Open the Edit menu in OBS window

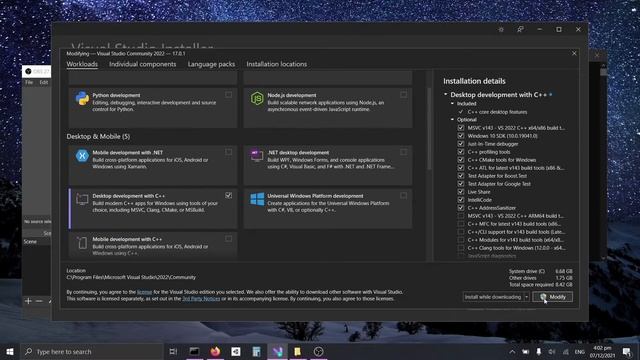coord(44,82)
